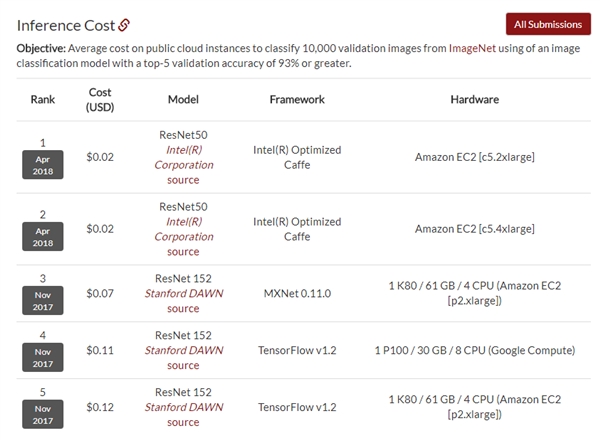Click source link for rank 1 ResNet50

pyautogui.click(x=183, y=180)
